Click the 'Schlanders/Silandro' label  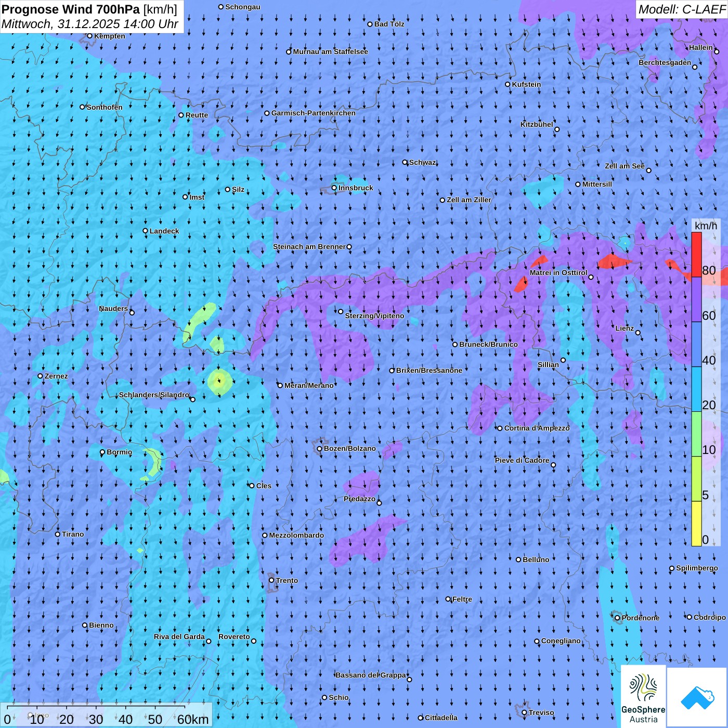[x=154, y=395]
